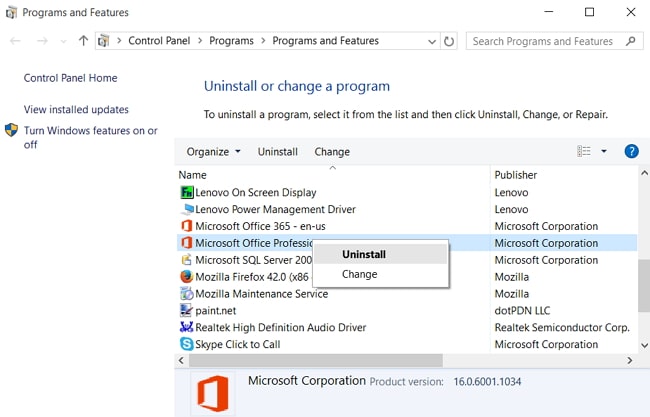
Task: Click the Lenovo On Screen Display icon
Action: pos(187,192)
